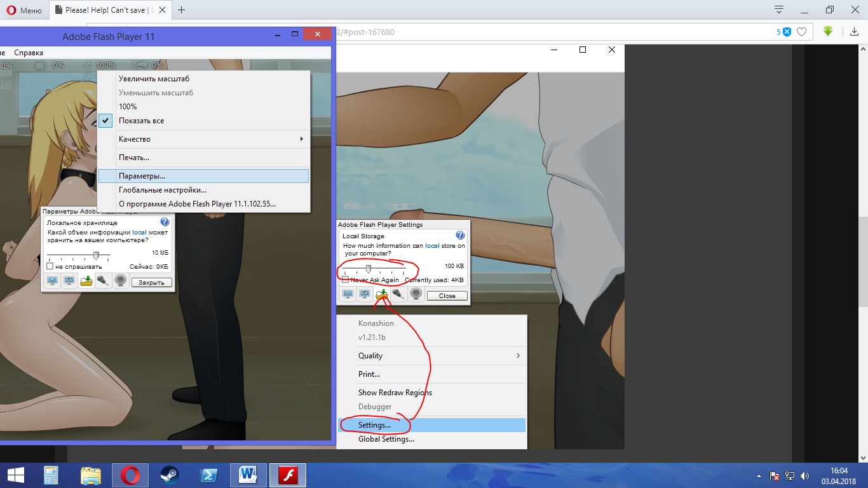The image size is (868, 488).
Task: Open the 'Справка' menu in Flash Player
Action: pyautogui.click(x=29, y=53)
